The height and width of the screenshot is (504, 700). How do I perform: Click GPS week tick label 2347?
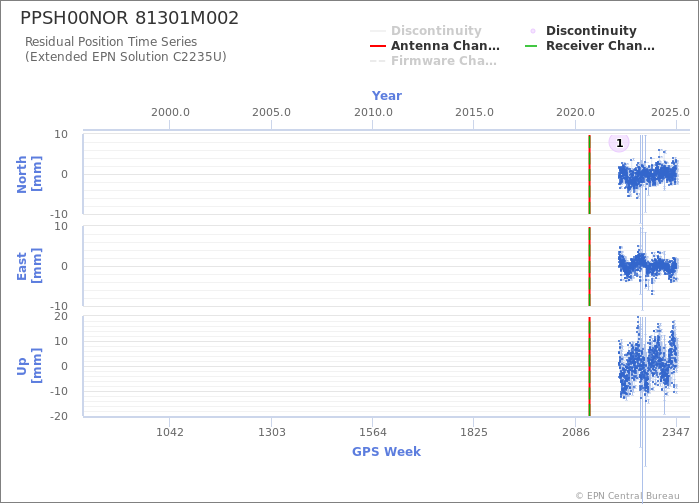click(x=675, y=432)
